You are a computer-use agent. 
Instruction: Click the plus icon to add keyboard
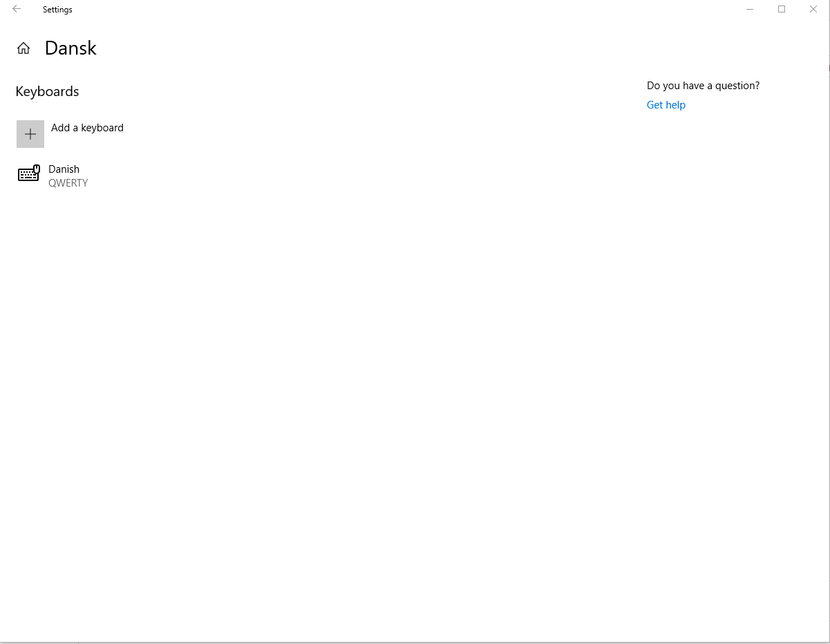tap(30, 134)
